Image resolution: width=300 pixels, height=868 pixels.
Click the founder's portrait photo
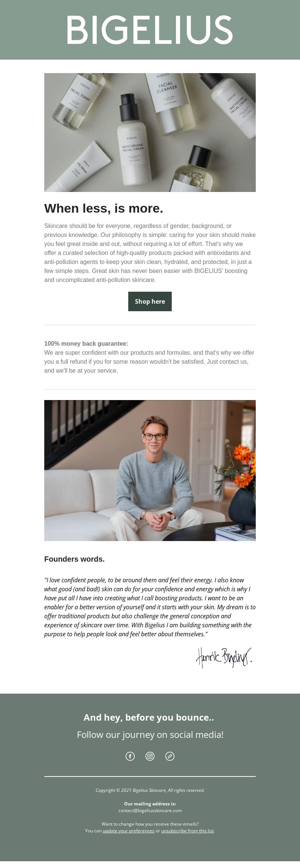click(150, 471)
